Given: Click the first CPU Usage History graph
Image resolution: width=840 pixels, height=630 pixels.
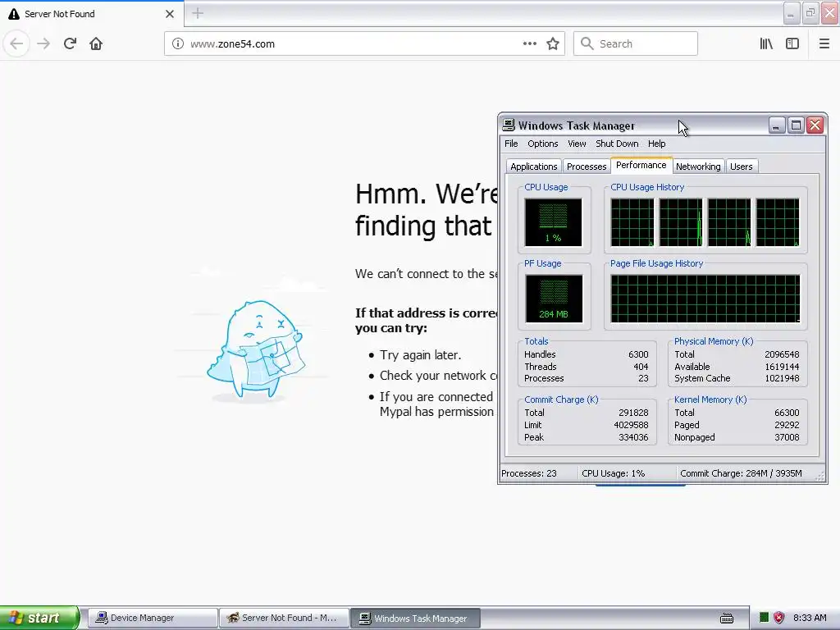Looking at the screenshot, I should (x=632, y=222).
